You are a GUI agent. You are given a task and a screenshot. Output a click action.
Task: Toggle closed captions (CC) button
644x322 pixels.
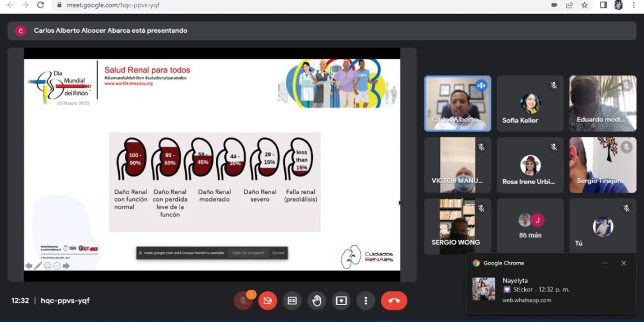[292, 301]
